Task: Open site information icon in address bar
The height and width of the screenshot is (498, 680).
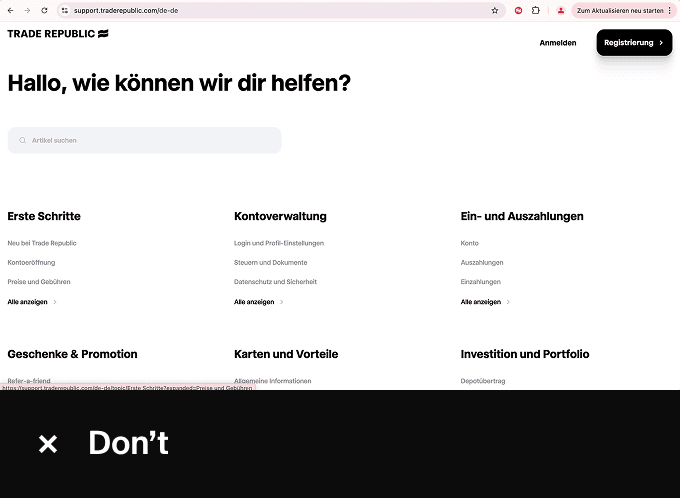Action: pyautogui.click(x=65, y=10)
